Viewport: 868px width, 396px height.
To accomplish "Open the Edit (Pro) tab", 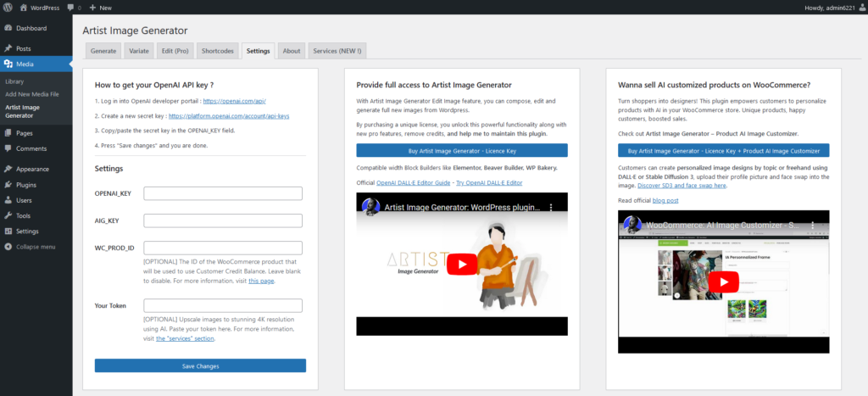I will pyautogui.click(x=175, y=51).
